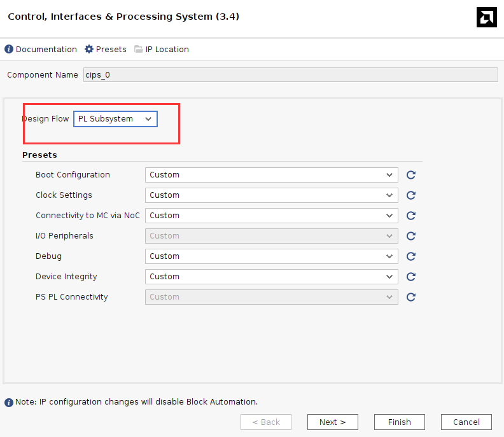Reset the Device Integrity preset
Image resolution: width=504 pixels, height=437 pixels.
411,277
